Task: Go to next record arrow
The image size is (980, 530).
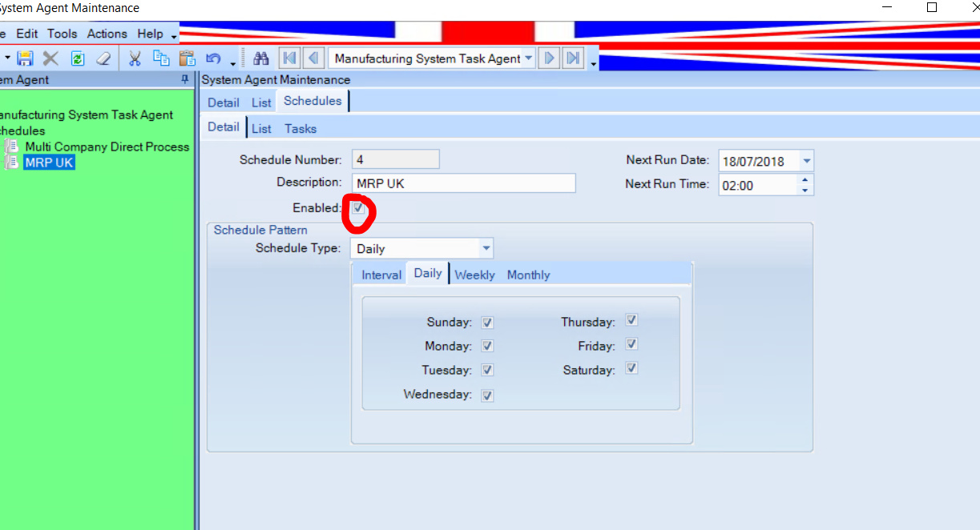Action: [549, 58]
